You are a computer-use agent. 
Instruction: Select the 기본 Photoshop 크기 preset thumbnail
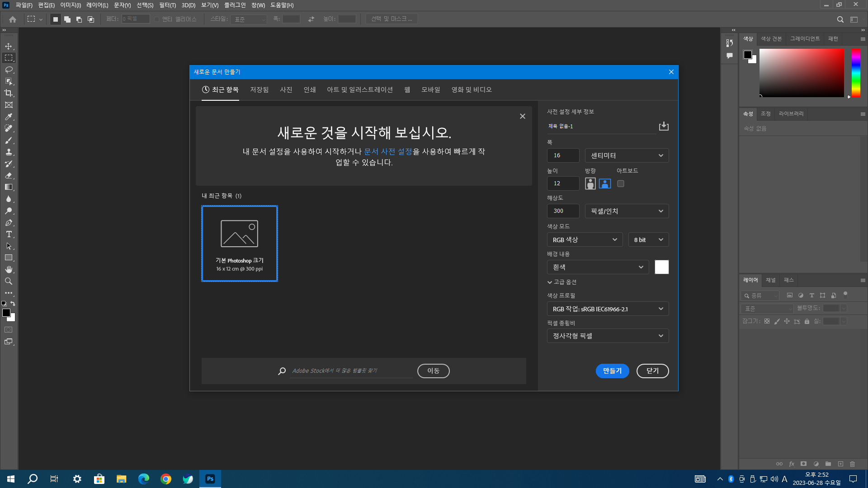pos(239,244)
